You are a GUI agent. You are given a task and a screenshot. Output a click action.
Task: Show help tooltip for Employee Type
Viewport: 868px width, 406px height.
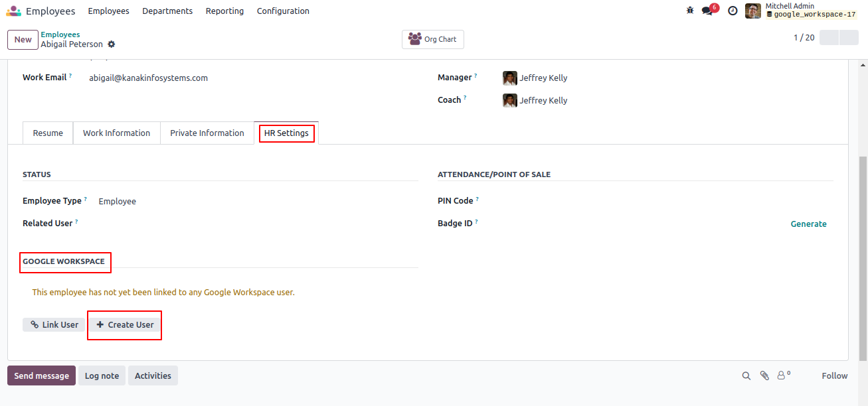coord(86,199)
